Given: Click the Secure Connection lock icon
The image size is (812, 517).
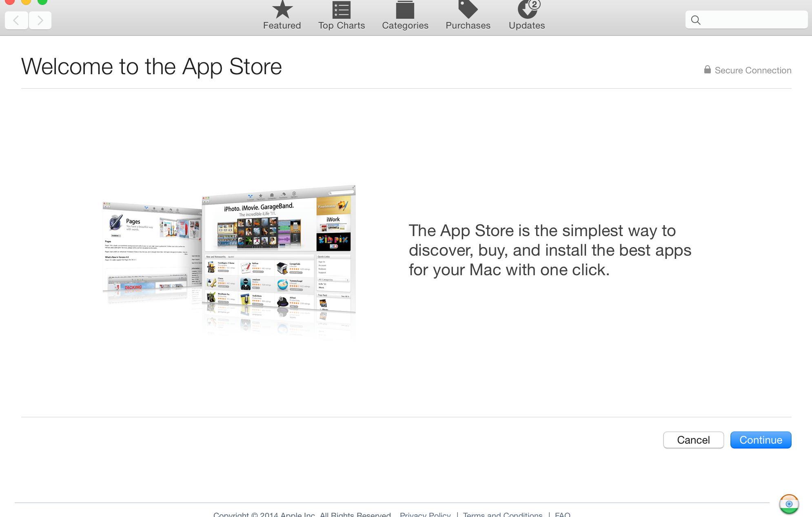Looking at the screenshot, I should (707, 70).
